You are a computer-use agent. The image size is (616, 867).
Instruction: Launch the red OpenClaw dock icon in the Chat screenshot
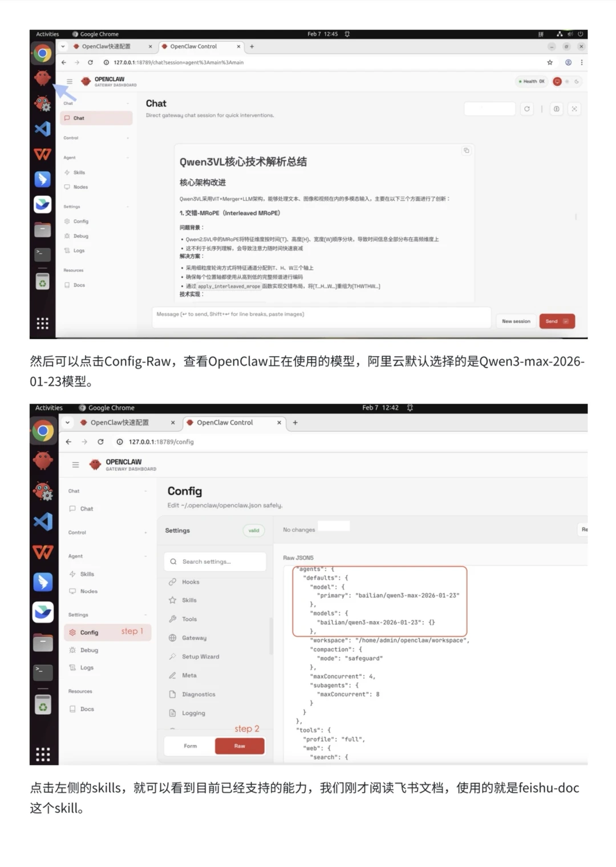[x=42, y=78]
